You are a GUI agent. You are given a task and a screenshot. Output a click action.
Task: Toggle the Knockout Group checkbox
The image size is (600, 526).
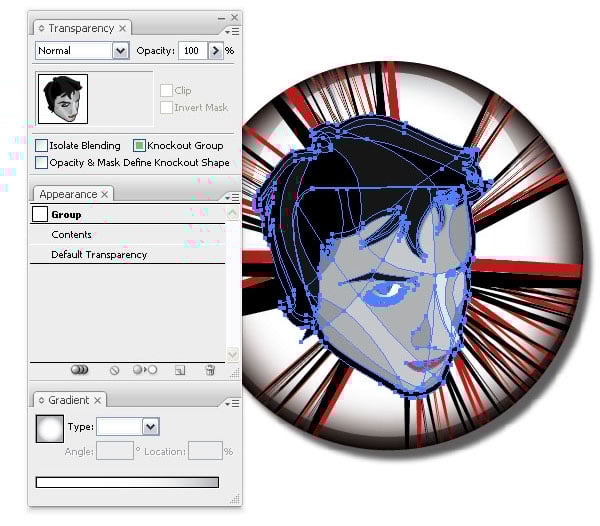pos(139,146)
